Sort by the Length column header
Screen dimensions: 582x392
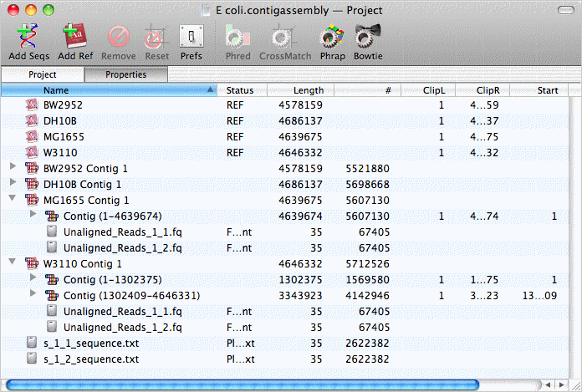(x=301, y=90)
